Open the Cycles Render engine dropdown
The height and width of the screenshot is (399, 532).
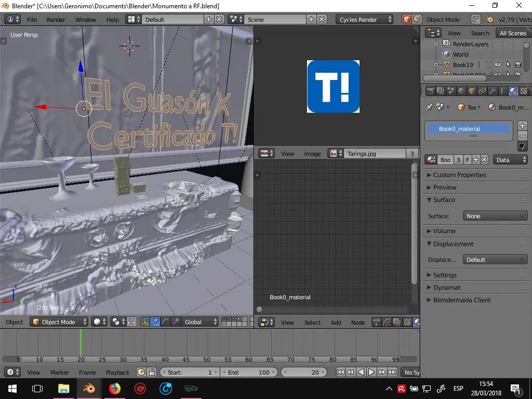coord(365,19)
